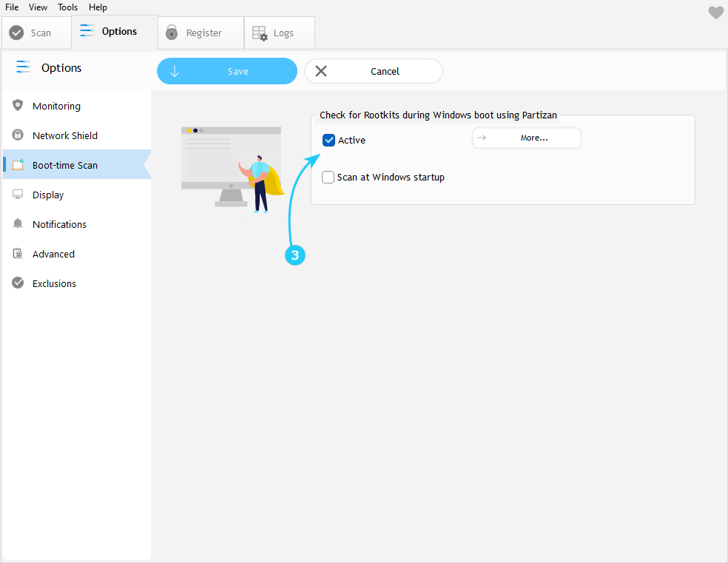The width and height of the screenshot is (728, 563).
Task: Uncheck the Active checkbox
Action: click(x=329, y=140)
